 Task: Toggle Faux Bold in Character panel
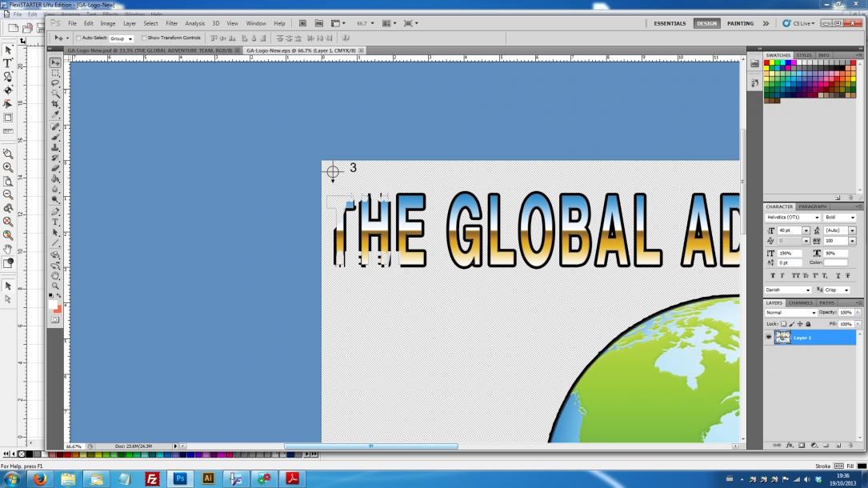tap(773, 275)
